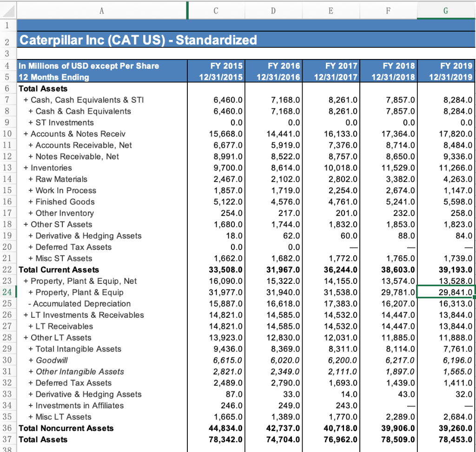This screenshot has height=452, width=476.
Task: Select row 24 header
Action: point(8,292)
